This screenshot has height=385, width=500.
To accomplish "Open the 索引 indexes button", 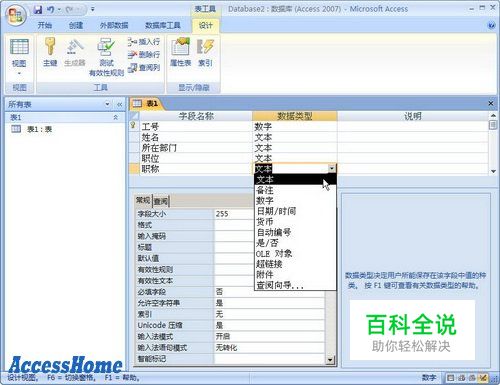I will tap(205, 52).
